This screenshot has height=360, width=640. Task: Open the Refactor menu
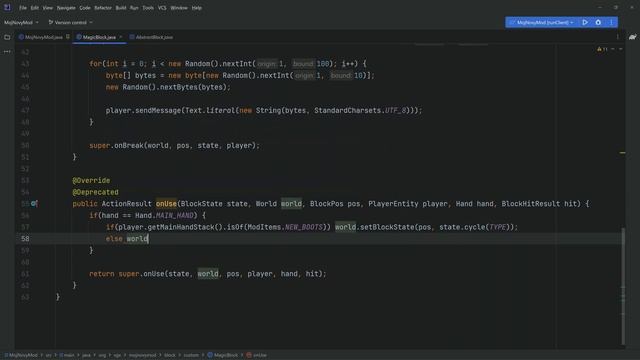103,8
